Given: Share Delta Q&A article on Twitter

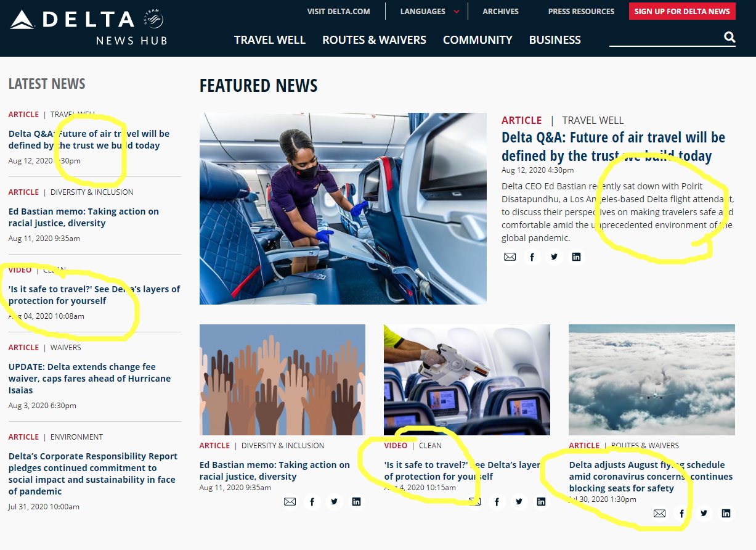Looking at the screenshot, I should click(554, 257).
